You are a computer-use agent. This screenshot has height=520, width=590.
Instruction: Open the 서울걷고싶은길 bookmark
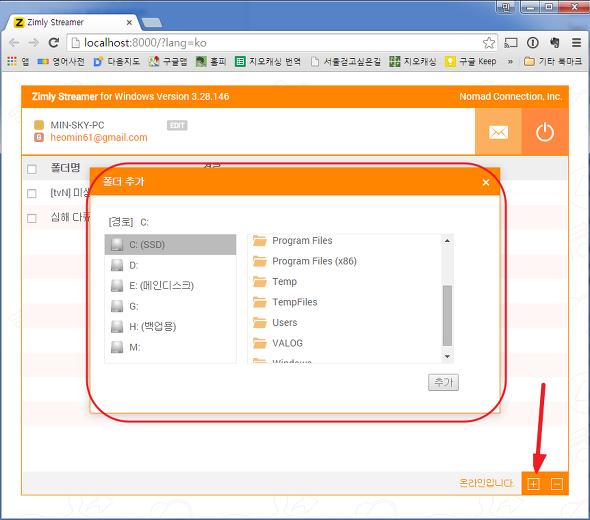click(x=346, y=61)
